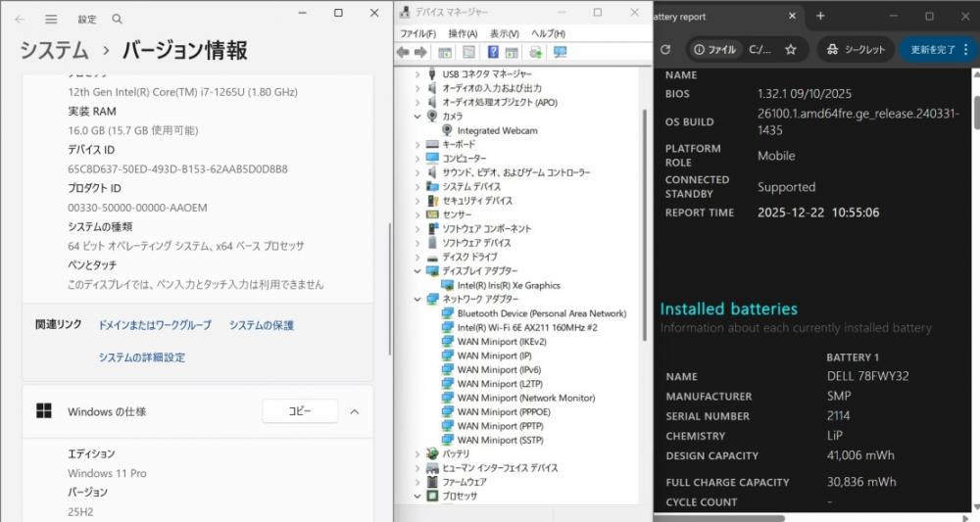The height and width of the screenshot is (522, 980).
Task: Click the Settings search magnifier icon
Action: coord(117,20)
